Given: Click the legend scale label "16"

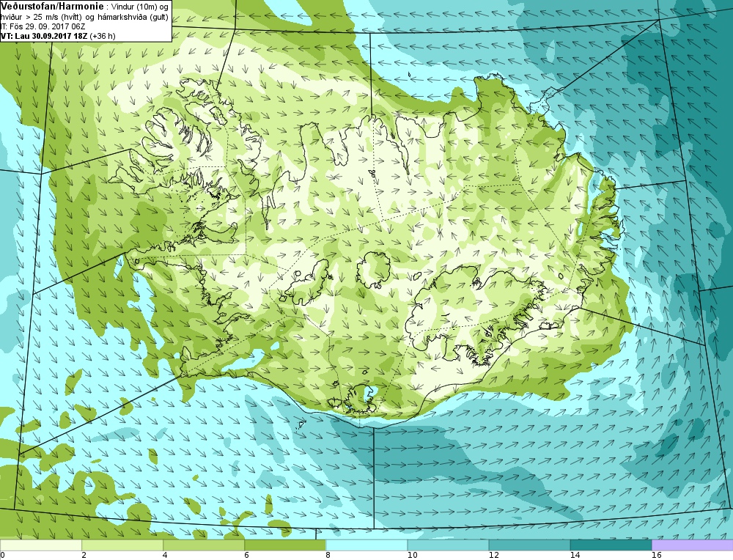Looking at the screenshot, I should (x=656, y=556).
